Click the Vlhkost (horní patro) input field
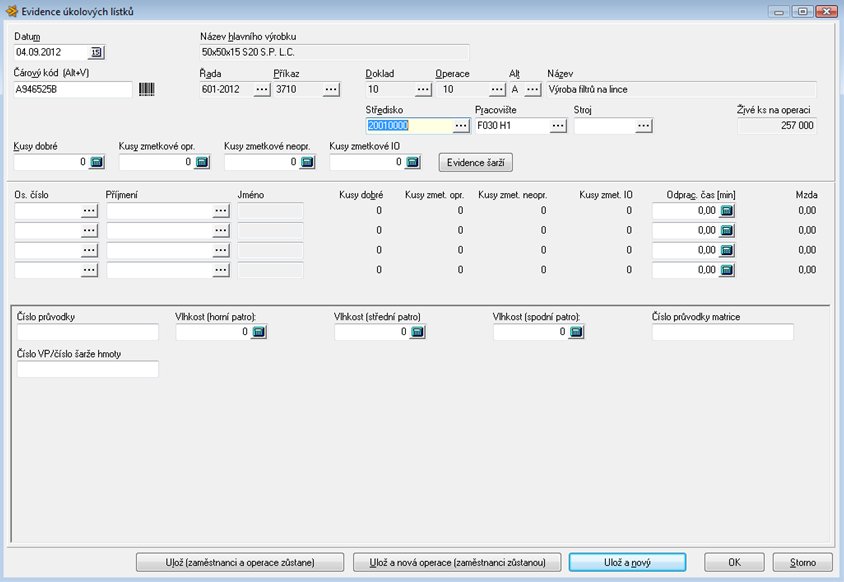Screen dimensions: 844x582 [214, 332]
